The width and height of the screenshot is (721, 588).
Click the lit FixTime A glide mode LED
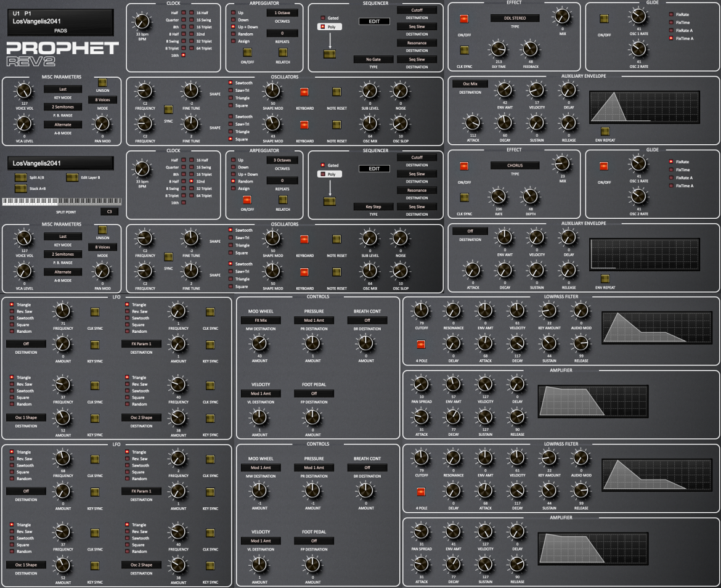point(671,38)
